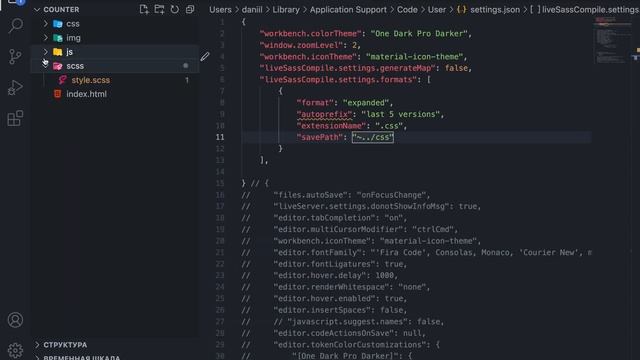Place cursor in savePath value "~../css"
Screen dimensions: 640x360
[373, 137]
